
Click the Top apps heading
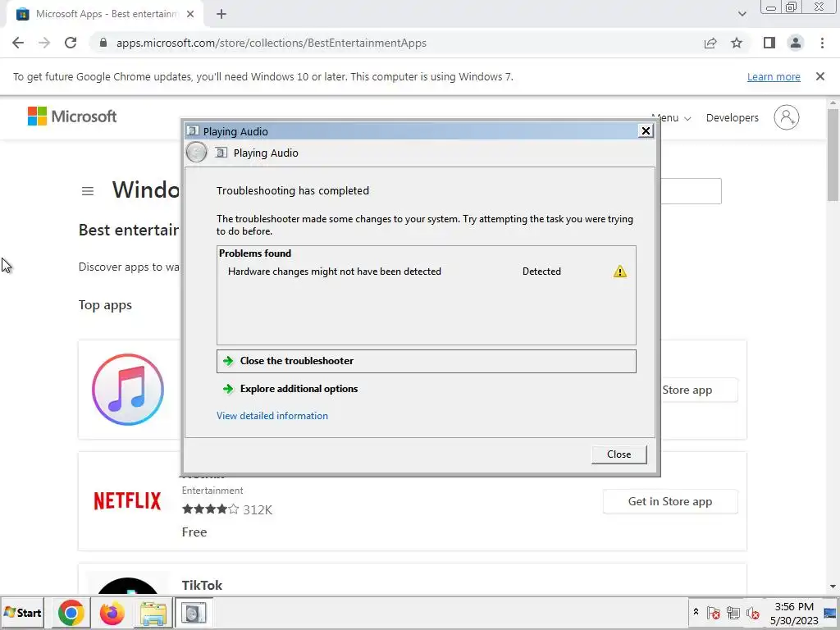click(x=105, y=305)
